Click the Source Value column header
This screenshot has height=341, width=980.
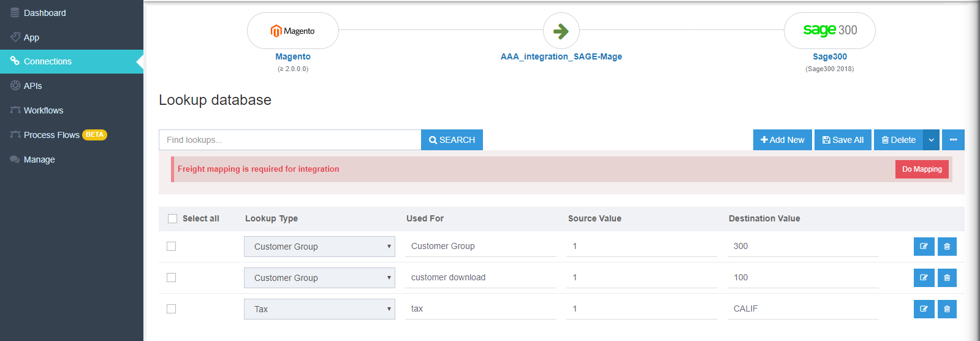594,218
